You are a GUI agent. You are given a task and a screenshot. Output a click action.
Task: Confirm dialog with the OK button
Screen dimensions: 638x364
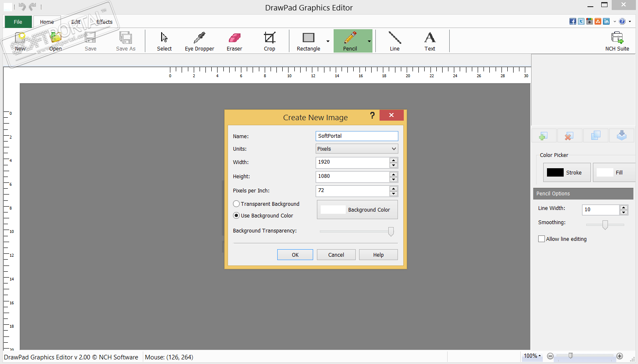coord(295,255)
